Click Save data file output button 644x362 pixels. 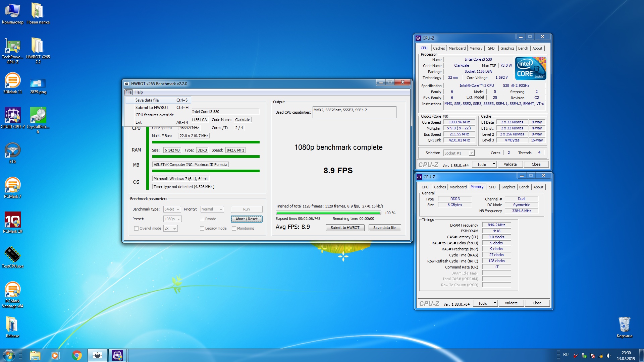tap(384, 228)
